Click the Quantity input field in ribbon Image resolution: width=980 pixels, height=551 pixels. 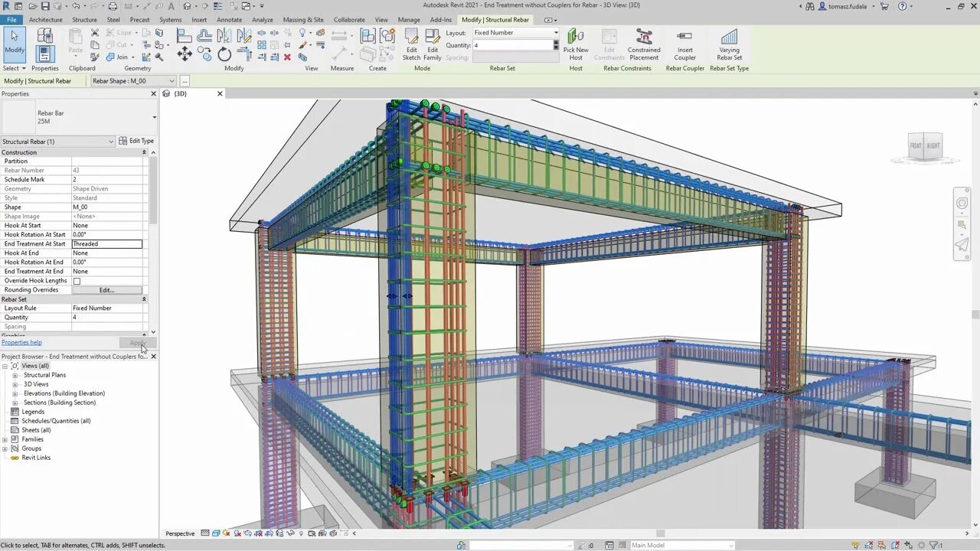(513, 45)
